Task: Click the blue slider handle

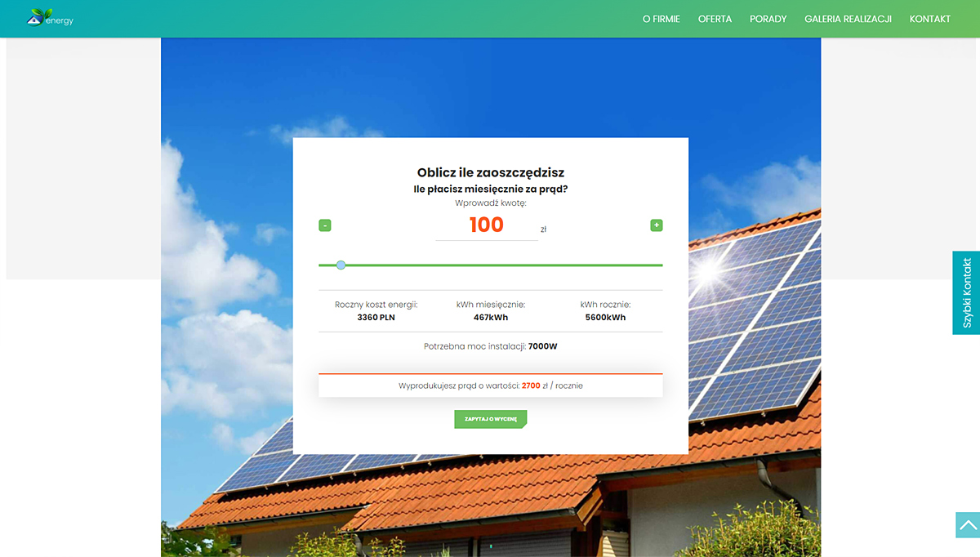Action: (341, 265)
